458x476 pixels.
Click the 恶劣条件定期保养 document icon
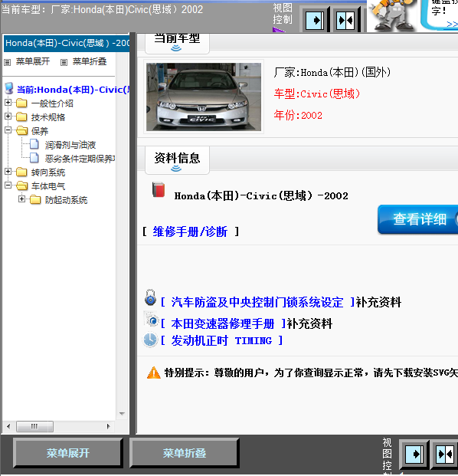(34, 158)
